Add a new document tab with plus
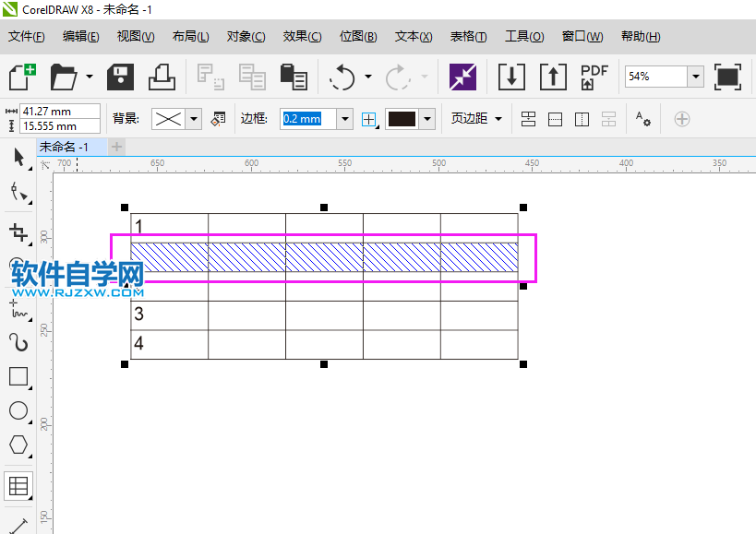This screenshot has width=756, height=534. 116,147
